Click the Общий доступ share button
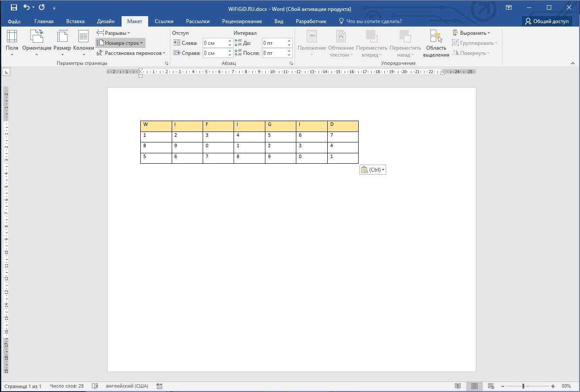580x392 pixels. tap(547, 21)
